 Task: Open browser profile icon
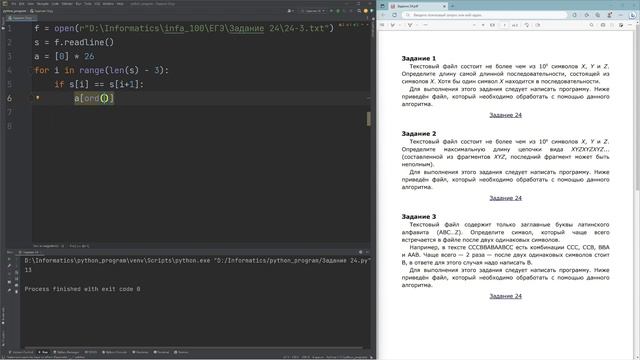pyautogui.click(x=610, y=15)
